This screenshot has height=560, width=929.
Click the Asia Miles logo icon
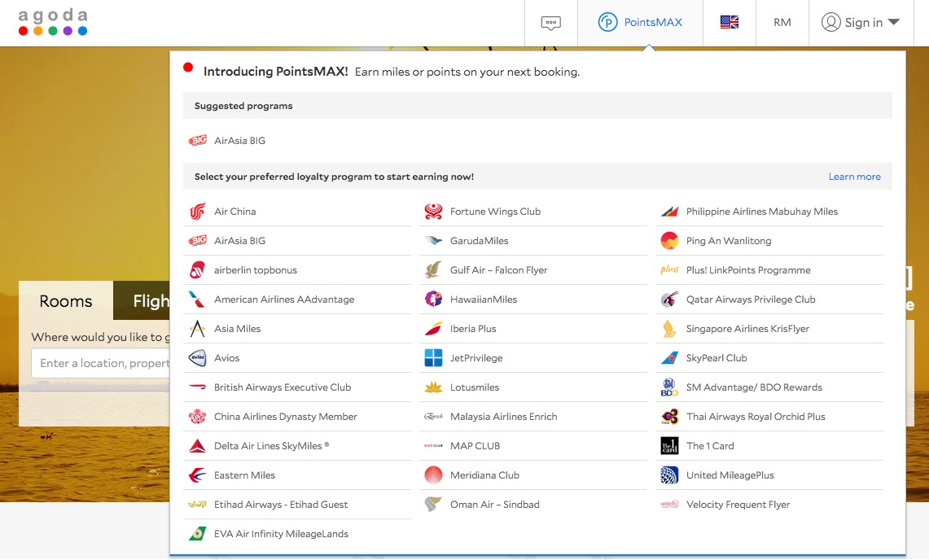(197, 329)
